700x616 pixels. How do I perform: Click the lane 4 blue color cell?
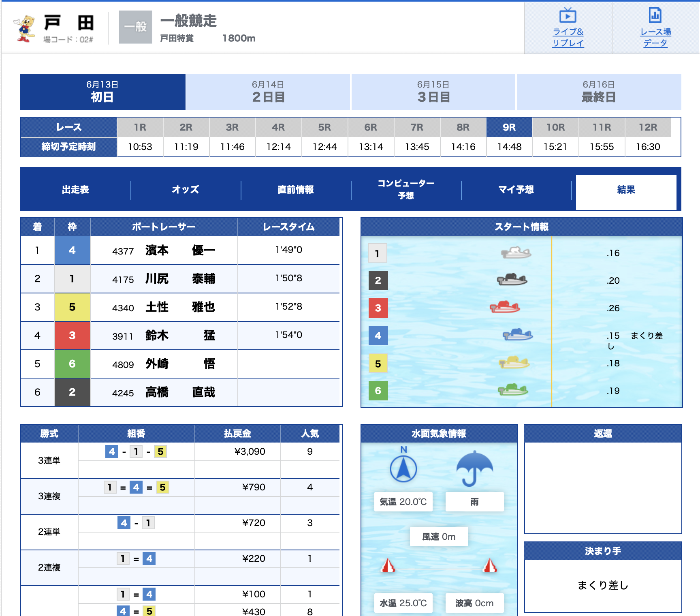(72, 250)
